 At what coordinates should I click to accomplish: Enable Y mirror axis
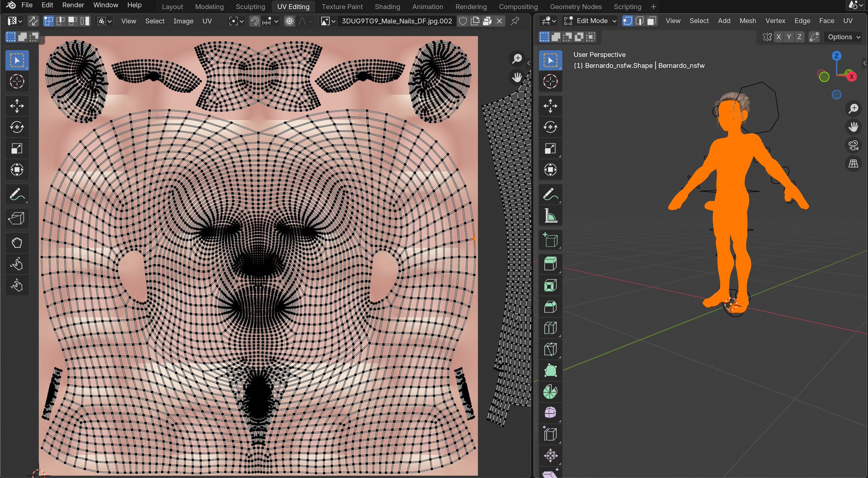789,37
